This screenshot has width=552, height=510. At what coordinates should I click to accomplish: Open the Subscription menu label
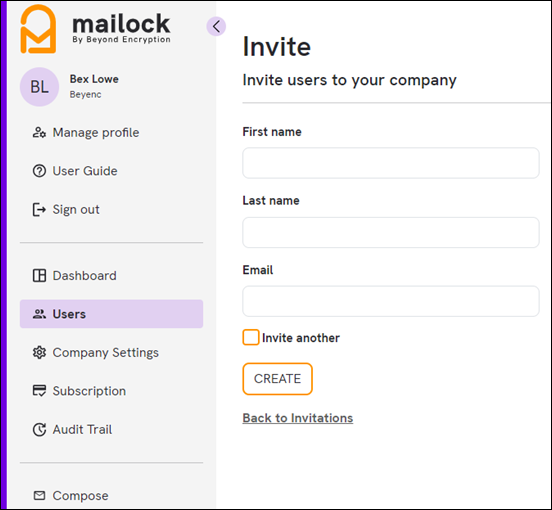click(89, 391)
